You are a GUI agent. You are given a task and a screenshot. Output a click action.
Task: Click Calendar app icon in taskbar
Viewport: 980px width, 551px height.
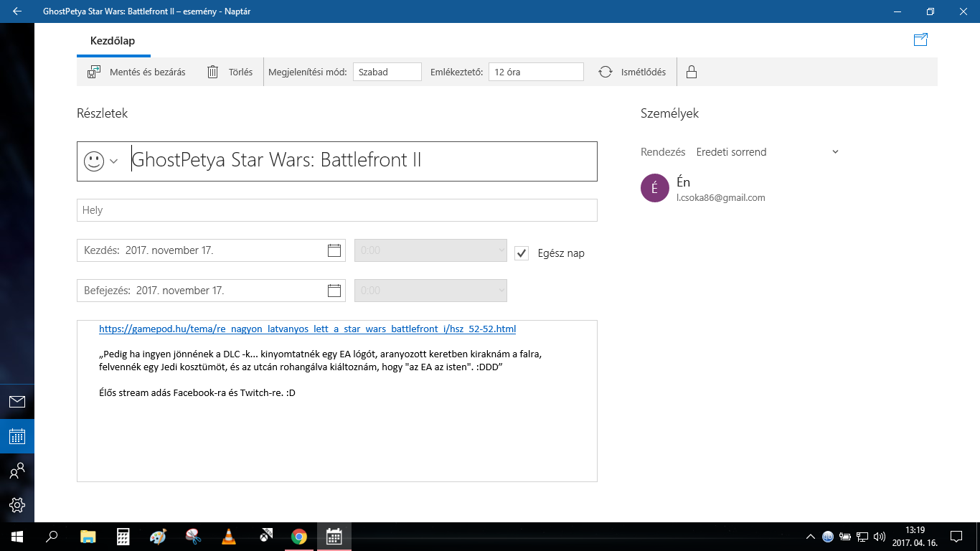point(334,537)
